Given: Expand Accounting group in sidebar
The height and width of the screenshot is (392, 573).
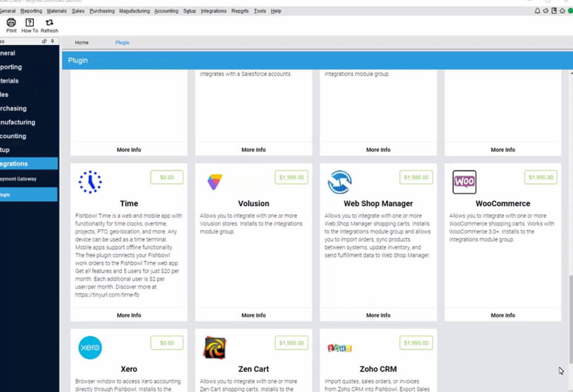Looking at the screenshot, I should tap(29, 136).
